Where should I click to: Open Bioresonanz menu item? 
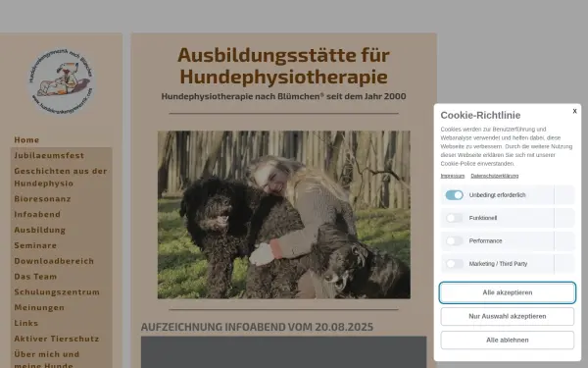(42, 198)
